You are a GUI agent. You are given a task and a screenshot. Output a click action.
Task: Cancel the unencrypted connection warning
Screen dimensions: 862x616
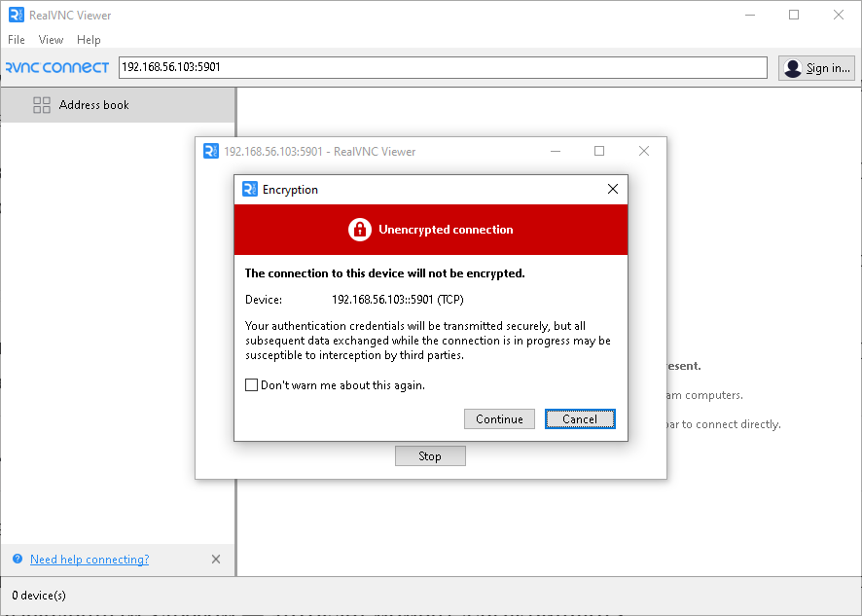coord(580,419)
